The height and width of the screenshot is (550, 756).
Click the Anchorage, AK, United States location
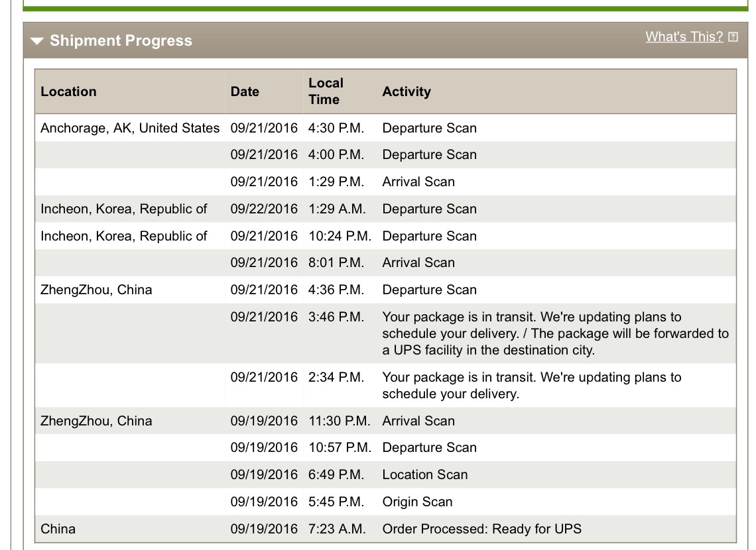pyautogui.click(x=130, y=128)
